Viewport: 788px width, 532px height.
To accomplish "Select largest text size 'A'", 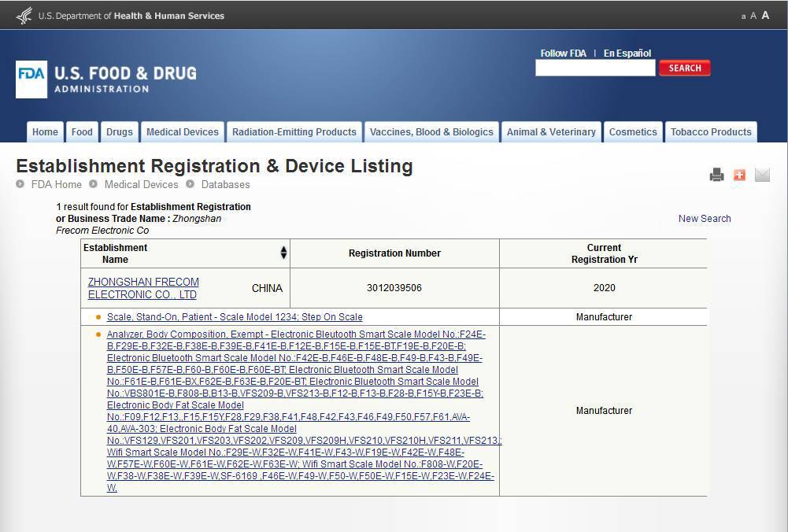I will click(765, 15).
